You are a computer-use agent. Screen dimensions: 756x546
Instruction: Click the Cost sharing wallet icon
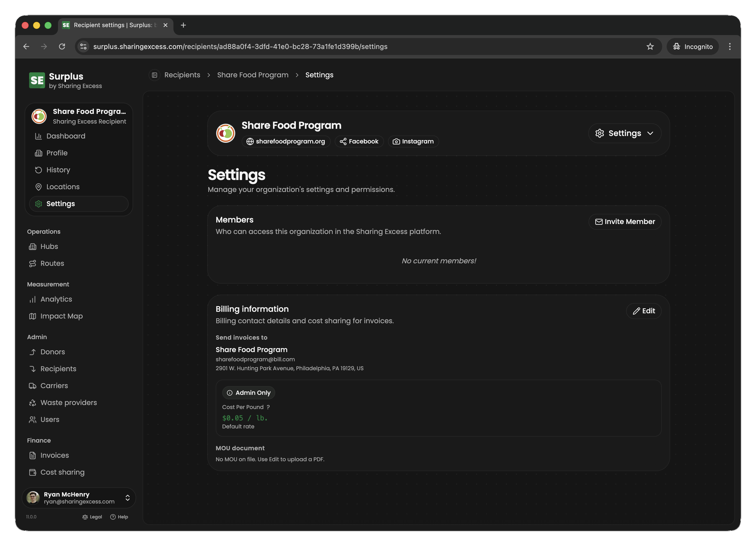32,472
